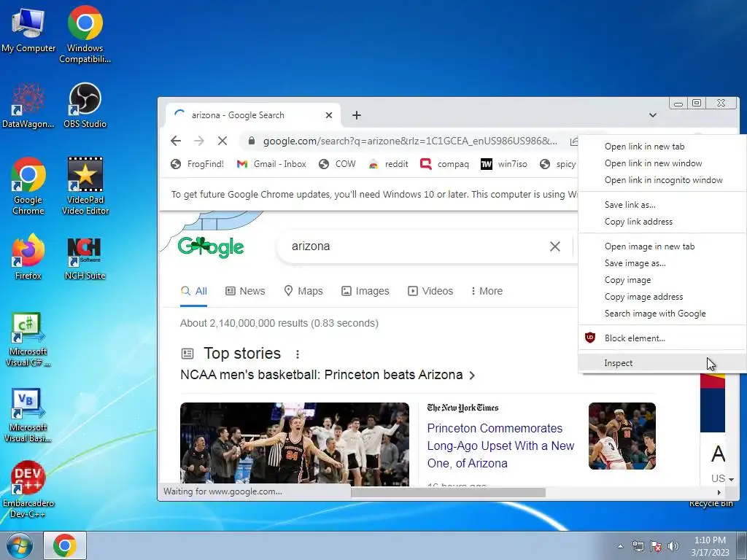Click the network tray icon
This screenshot has height=560, width=747.
click(638, 546)
